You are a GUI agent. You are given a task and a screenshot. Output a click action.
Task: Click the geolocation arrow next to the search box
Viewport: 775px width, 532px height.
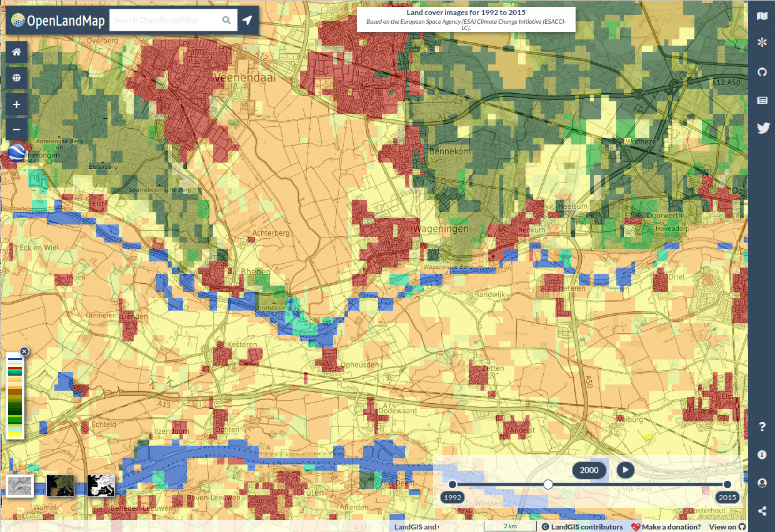pyautogui.click(x=247, y=19)
